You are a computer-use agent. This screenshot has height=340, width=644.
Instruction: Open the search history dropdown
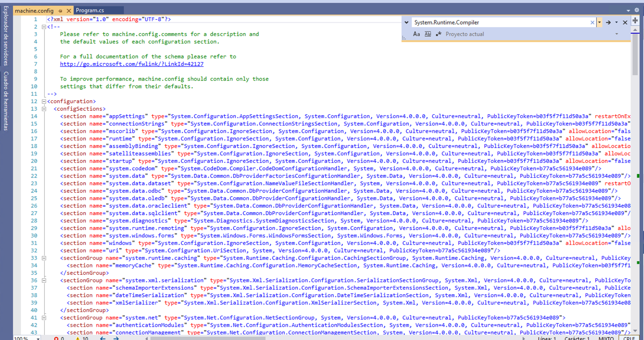599,22
